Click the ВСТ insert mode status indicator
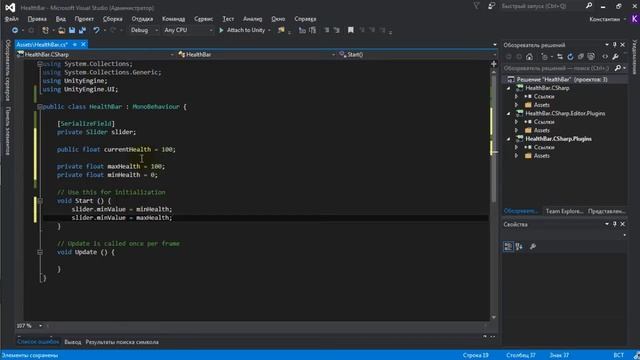The width and height of the screenshot is (640, 360). pos(618,355)
